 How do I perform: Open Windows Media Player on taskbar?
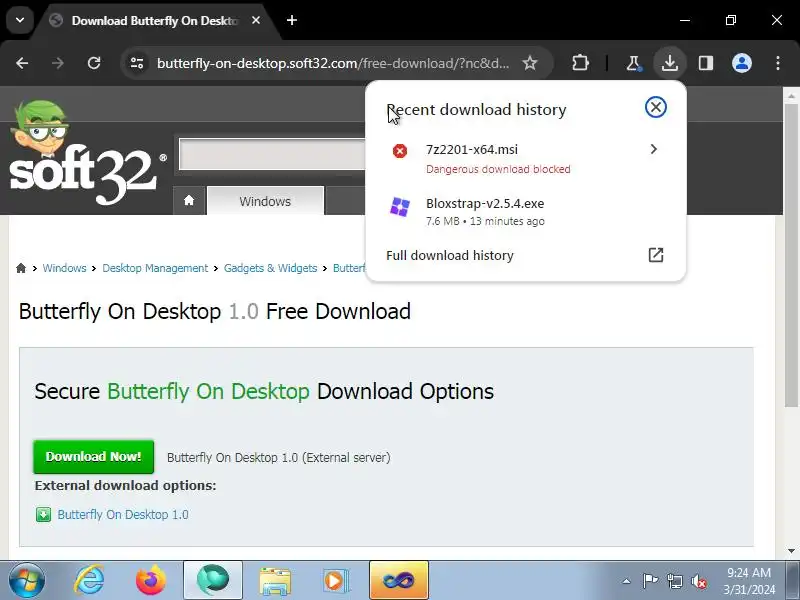(336, 581)
